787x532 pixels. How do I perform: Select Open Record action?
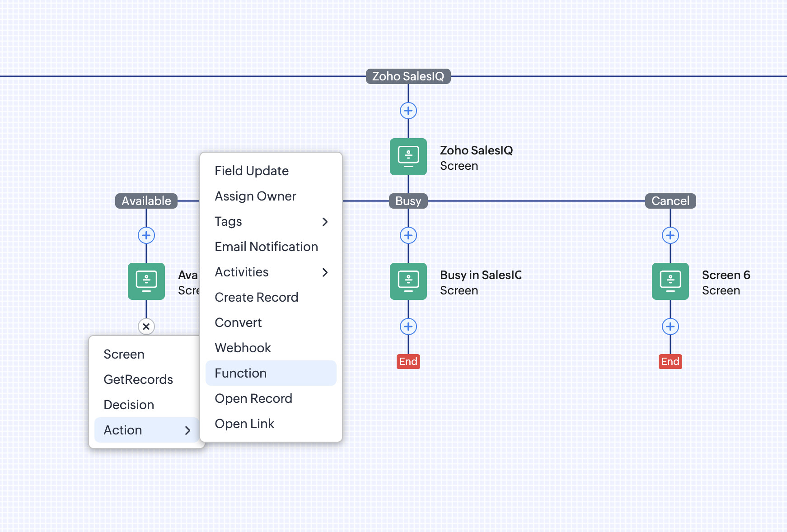click(x=271, y=398)
